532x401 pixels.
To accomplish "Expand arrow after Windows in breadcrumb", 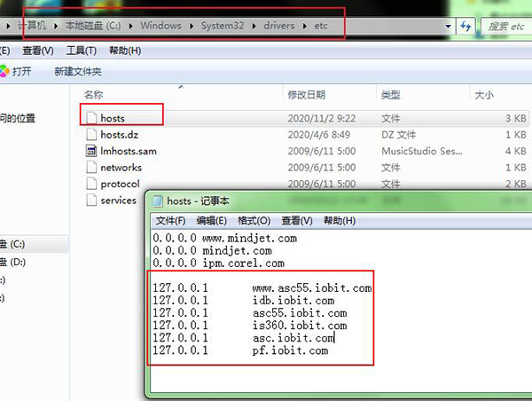I will pyautogui.click(x=192, y=26).
